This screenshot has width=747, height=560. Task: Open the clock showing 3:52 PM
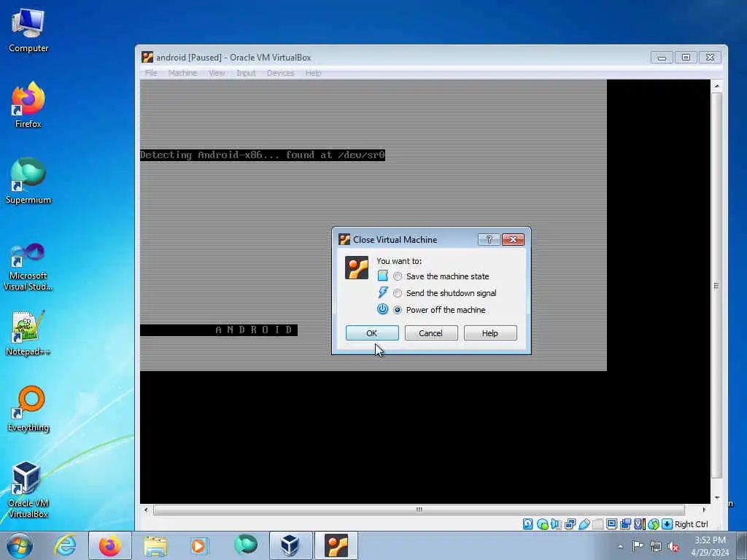coord(710,546)
